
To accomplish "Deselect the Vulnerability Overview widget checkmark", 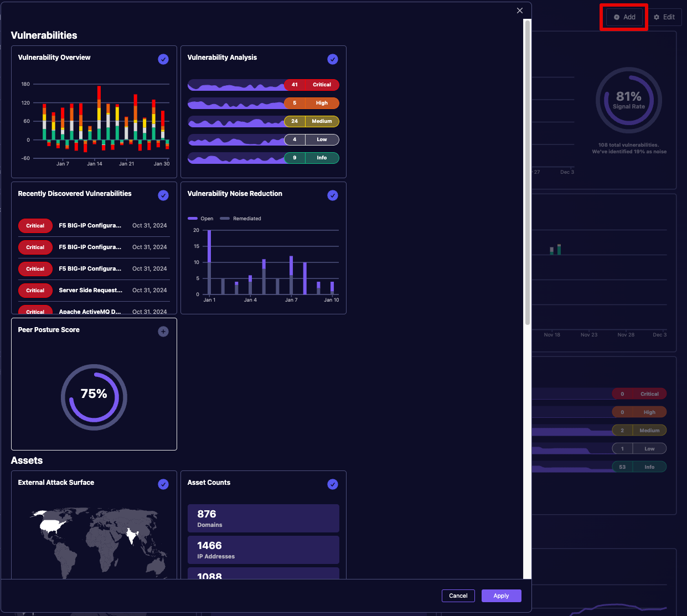I will click(x=163, y=59).
